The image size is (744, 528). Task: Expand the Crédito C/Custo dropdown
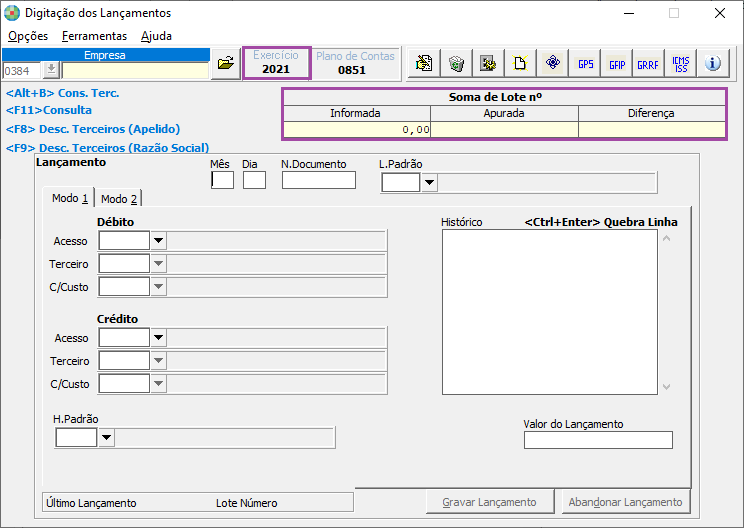tap(158, 383)
